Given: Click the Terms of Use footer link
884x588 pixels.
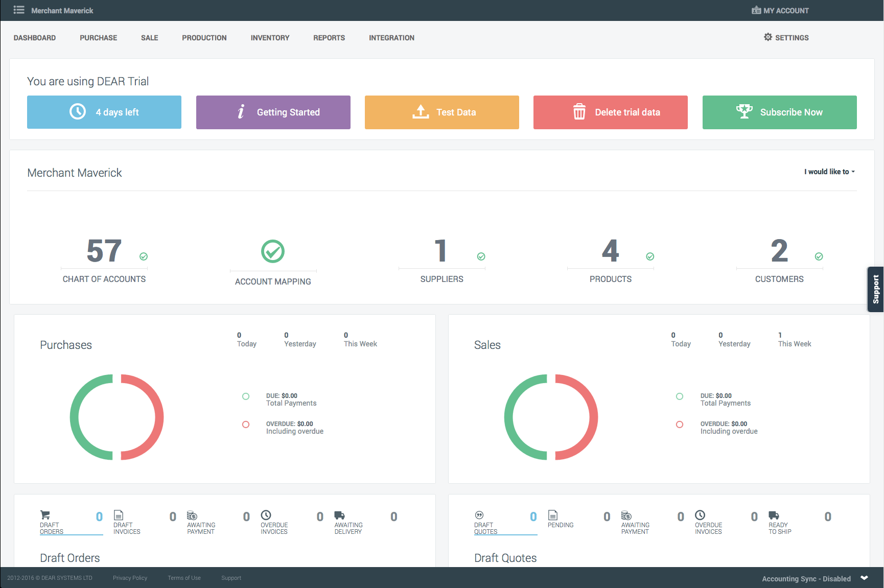Looking at the screenshot, I should click(184, 578).
